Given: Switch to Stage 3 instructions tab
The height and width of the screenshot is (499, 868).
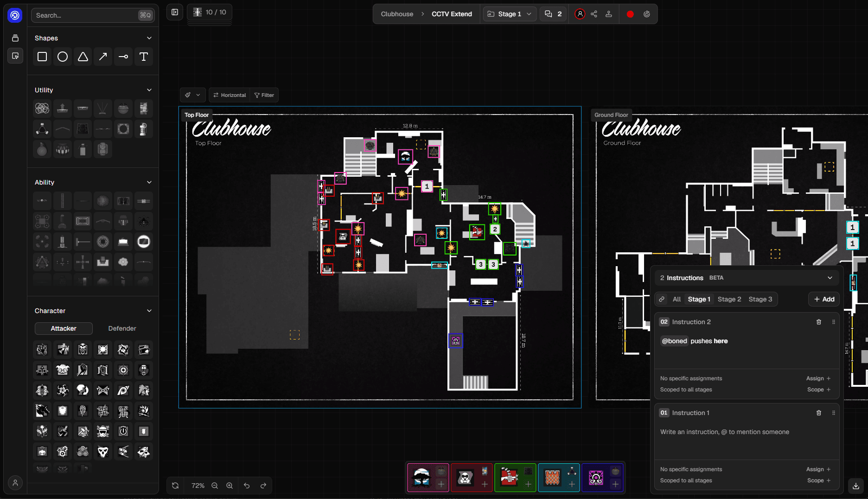Looking at the screenshot, I should click(760, 299).
